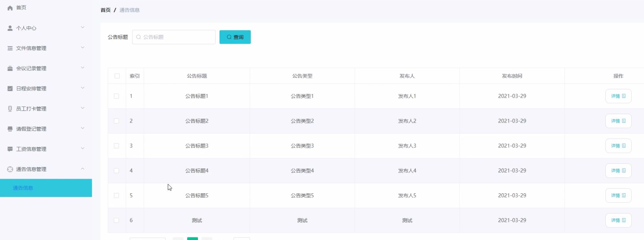Open 详情 for 公告标题1
Image resolution: width=644 pixels, height=240 pixels.
[x=618, y=96]
